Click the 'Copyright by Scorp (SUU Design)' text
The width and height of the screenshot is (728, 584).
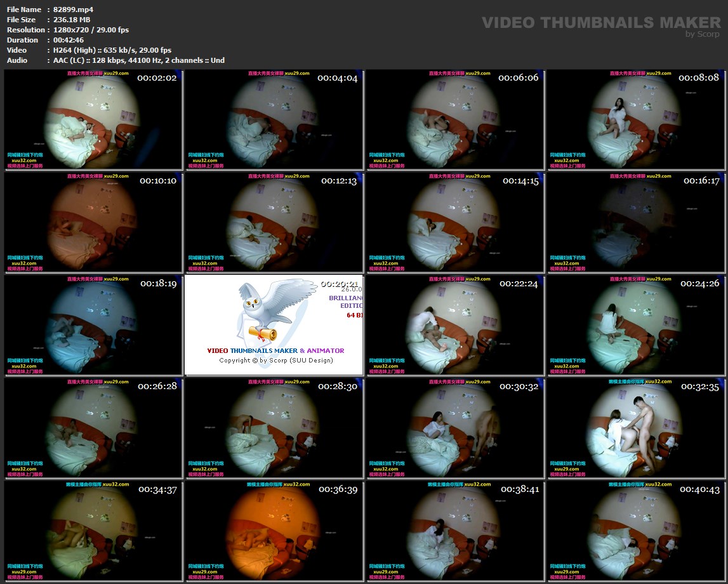[x=275, y=360]
